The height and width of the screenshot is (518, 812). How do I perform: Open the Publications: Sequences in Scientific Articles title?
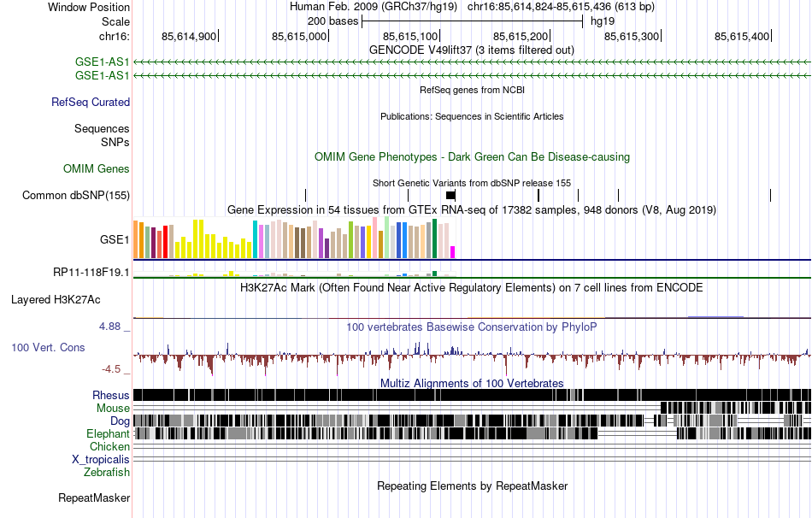[x=472, y=116]
